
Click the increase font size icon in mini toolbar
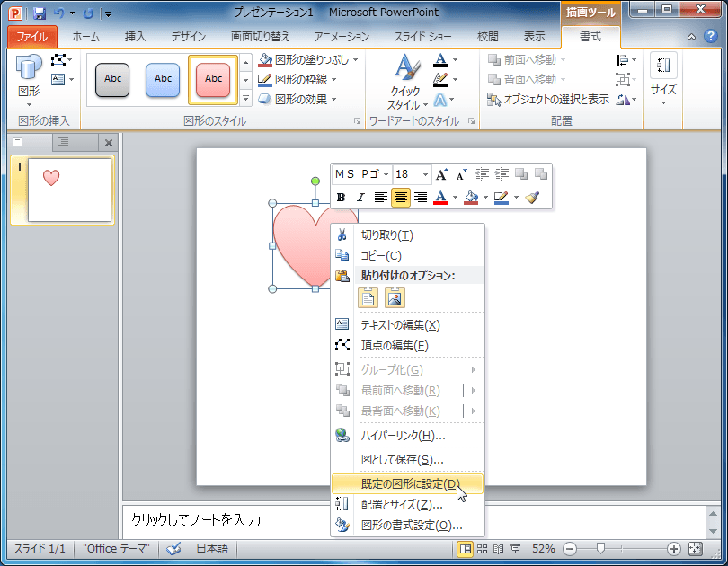coord(441,174)
